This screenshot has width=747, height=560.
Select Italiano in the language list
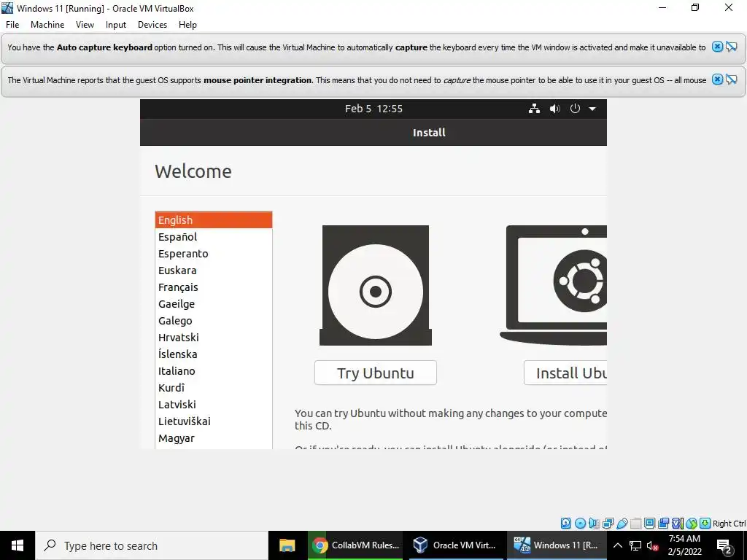[214, 371]
